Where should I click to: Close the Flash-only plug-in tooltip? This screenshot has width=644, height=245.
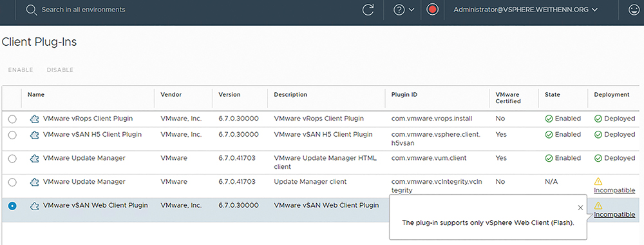click(x=580, y=208)
